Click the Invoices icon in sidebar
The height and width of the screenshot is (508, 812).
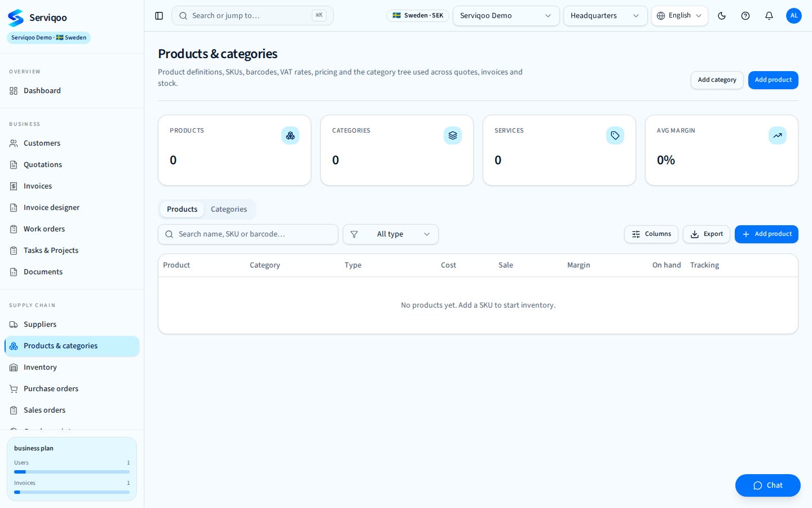[14, 186]
